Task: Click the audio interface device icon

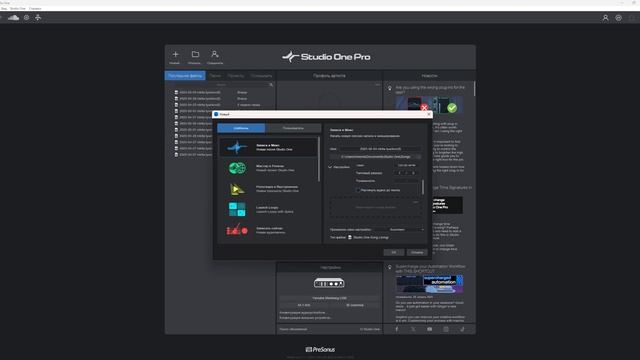Action: (x=329, y=283)
